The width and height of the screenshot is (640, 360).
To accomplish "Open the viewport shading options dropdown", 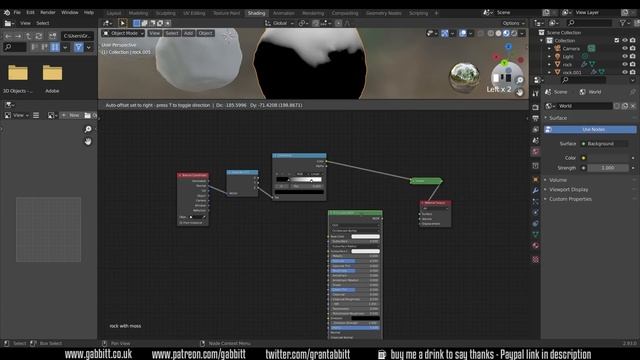I will (522, 33).
